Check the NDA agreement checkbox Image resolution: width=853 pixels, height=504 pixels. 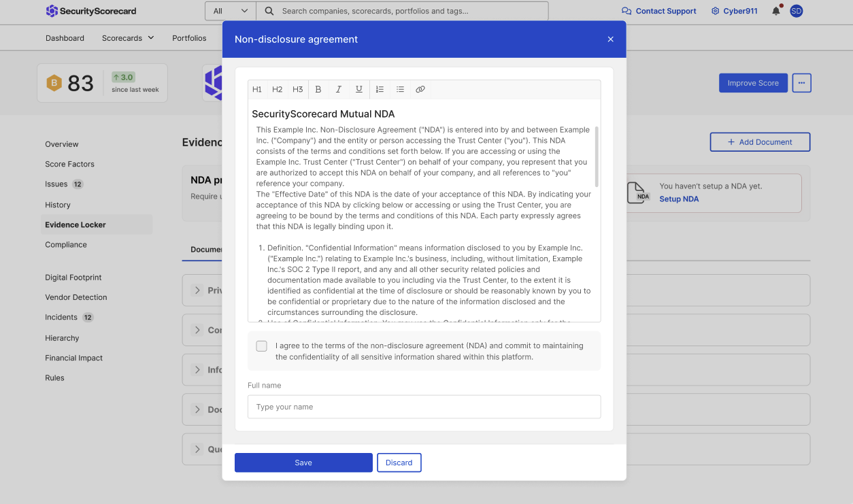coord(261,346)
